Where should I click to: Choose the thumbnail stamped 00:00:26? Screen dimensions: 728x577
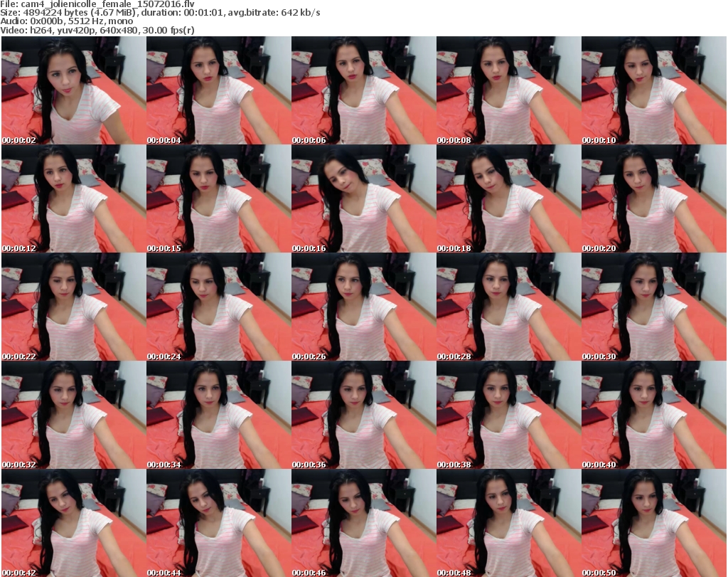tap(363, 307)
